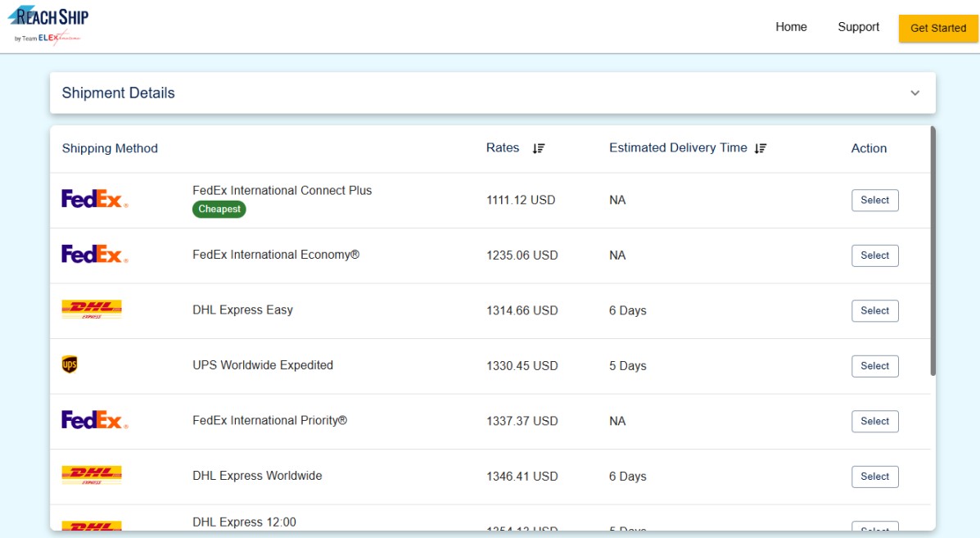Click FedEx logo for International Priority
980x538 pixels.
pyautogui.click(x=94, y=420)
